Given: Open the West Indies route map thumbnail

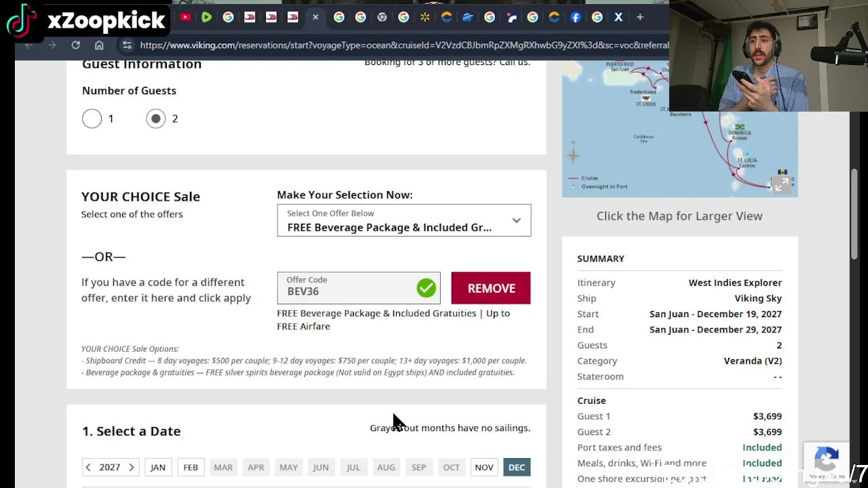Looking at the screenshot, I should coord(679,129).
